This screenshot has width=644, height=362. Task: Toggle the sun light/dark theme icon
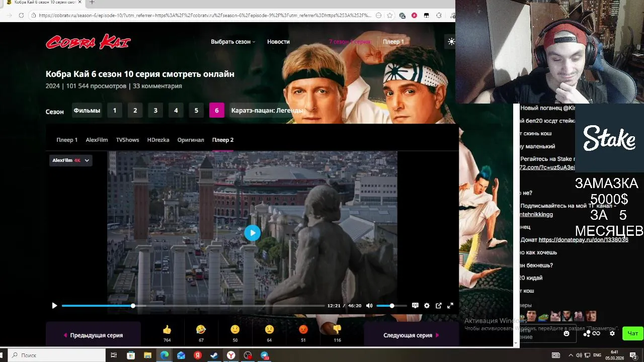click(x=451, y=42)
